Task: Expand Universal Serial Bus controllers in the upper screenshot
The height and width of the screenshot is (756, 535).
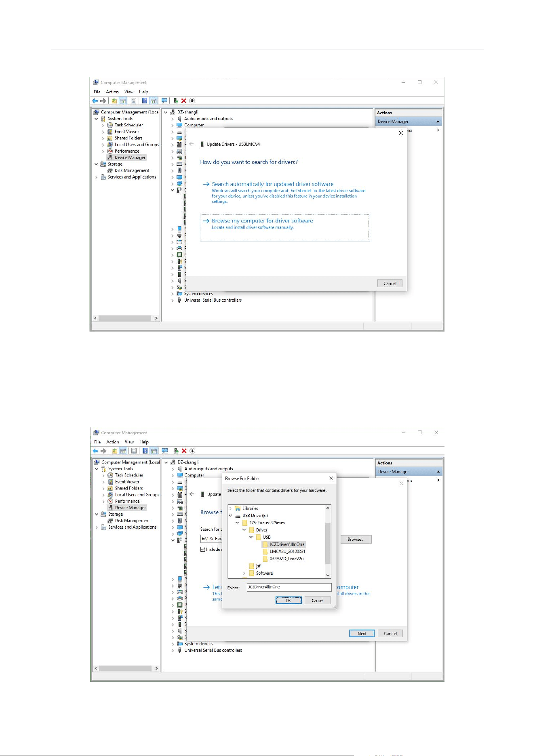Action: point(173,300)
